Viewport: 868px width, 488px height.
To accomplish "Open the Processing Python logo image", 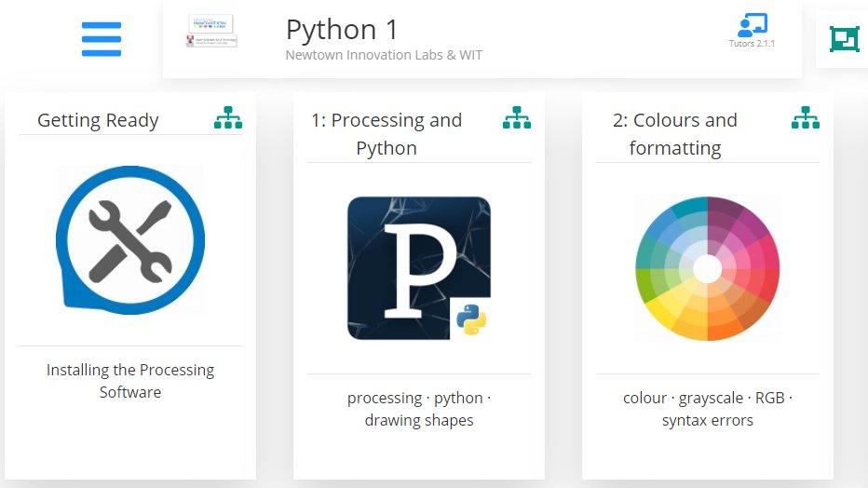I will [419, 268].
